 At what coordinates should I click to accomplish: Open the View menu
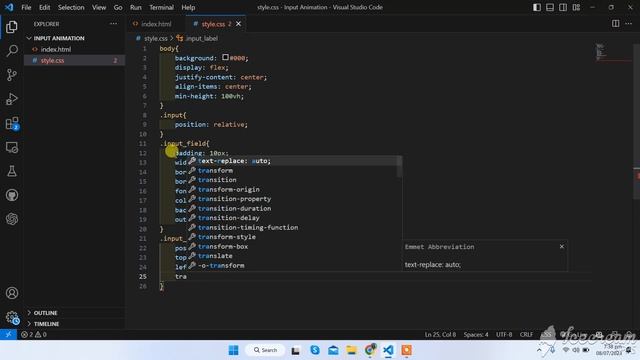[99, 7]
